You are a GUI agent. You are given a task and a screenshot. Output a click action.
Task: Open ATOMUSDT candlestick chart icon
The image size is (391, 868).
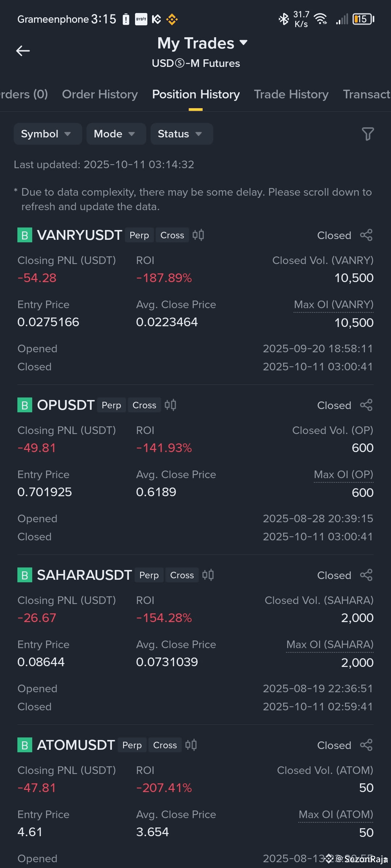click(191, 745)
